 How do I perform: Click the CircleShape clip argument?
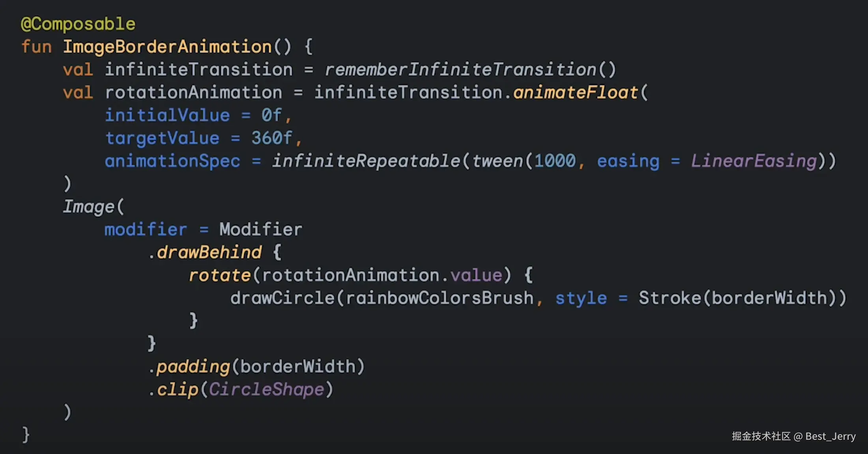(266, 390)
